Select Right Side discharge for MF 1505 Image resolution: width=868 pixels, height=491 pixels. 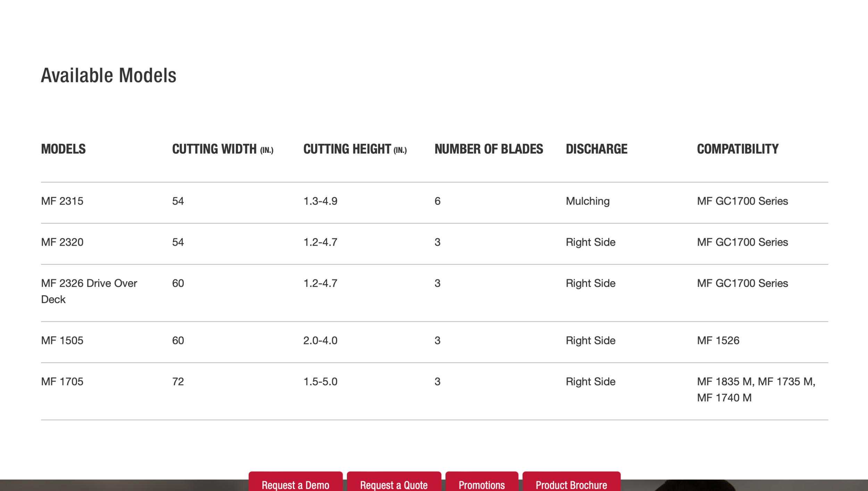pyautogui.click(x=591, y=341)
